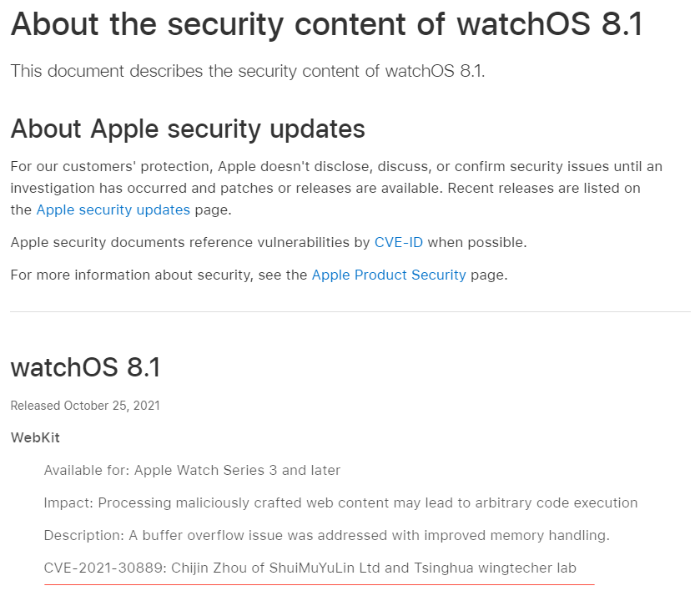Viewport: 700px width, 611px height.
Task: Click the paragraph starting For our customers' protection
Action: click(x=336, y=188)
